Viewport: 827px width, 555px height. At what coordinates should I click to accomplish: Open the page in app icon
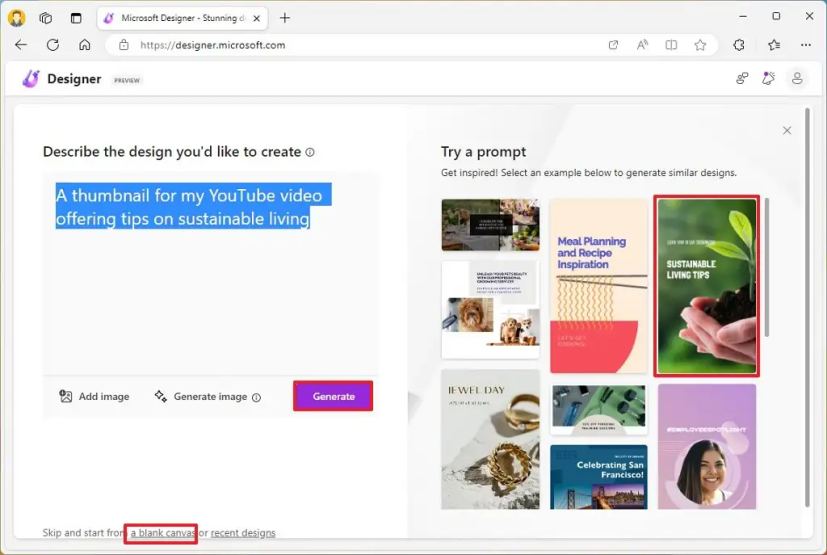click(613, 45)
